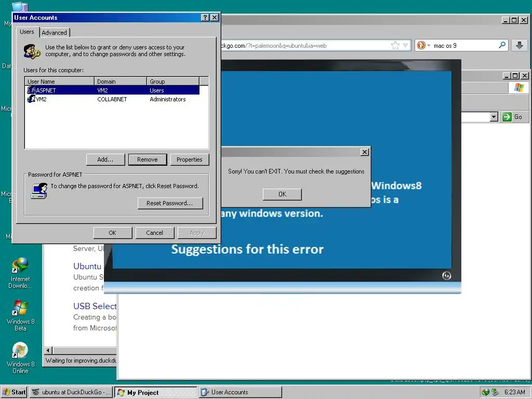The image size is (532, 399).
Task: Click the Add... button
Action: click(105, 159)
